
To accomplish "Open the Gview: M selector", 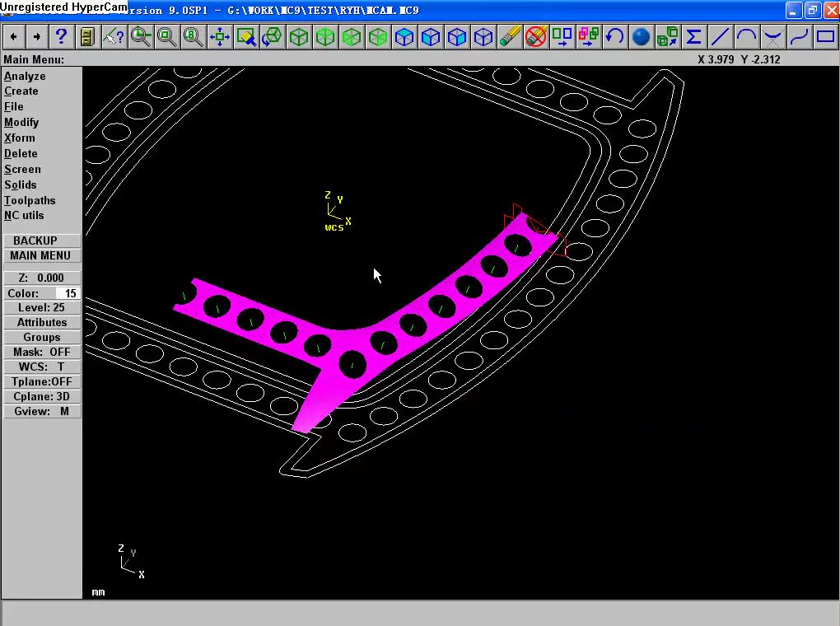I will [42, 412].
